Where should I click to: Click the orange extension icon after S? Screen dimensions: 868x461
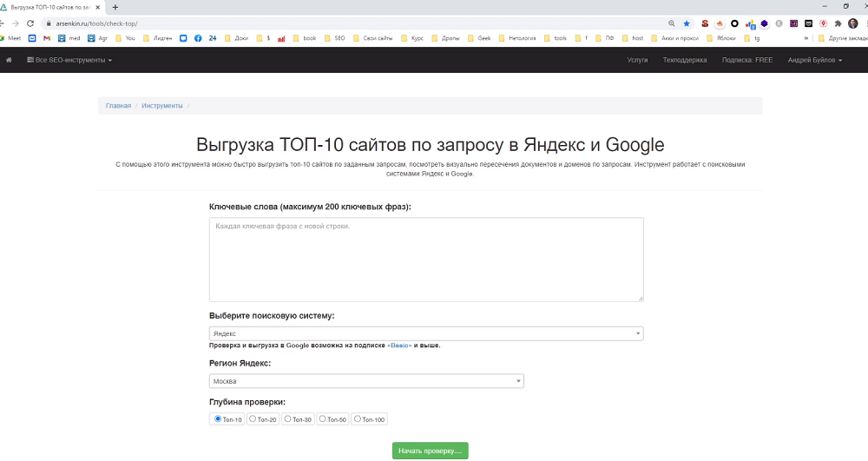720,23
